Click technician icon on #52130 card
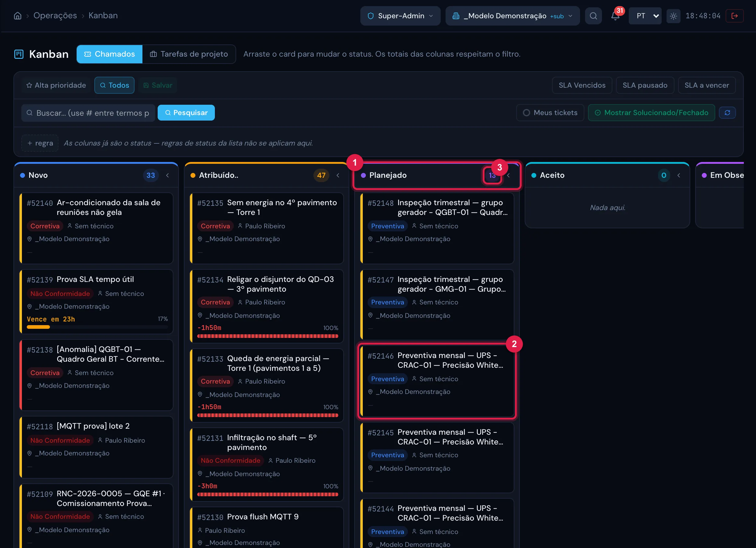756x548 pixels. pyautogui.click(x=200, y=530)
